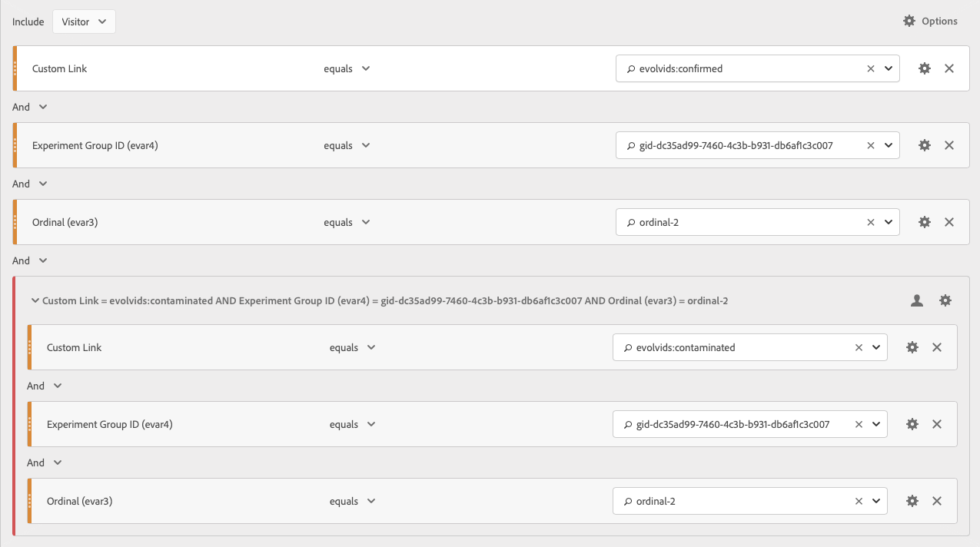Change equals operator on evolvids:contaminated rule
980x547 pixels.
coord(353,347)
